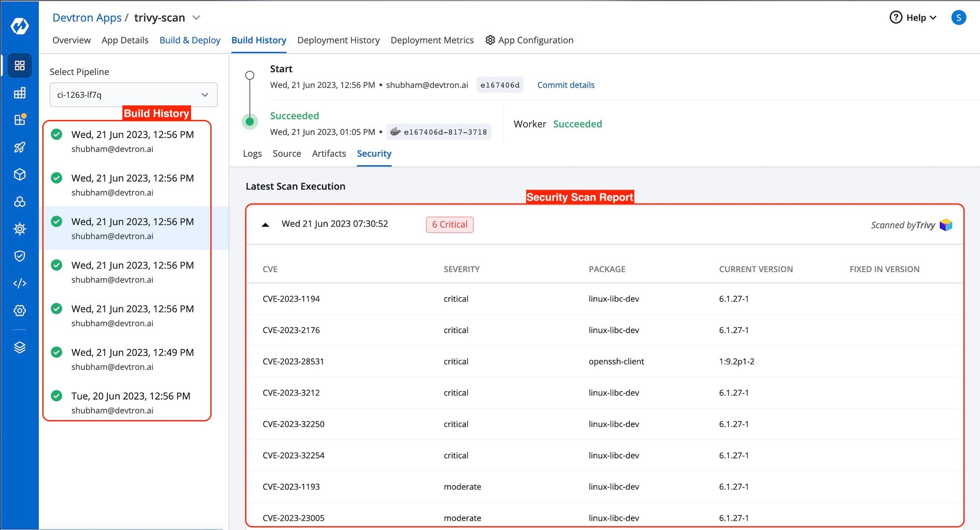
Task: Click the CURRENT VERSION column header
Action: 756,269
